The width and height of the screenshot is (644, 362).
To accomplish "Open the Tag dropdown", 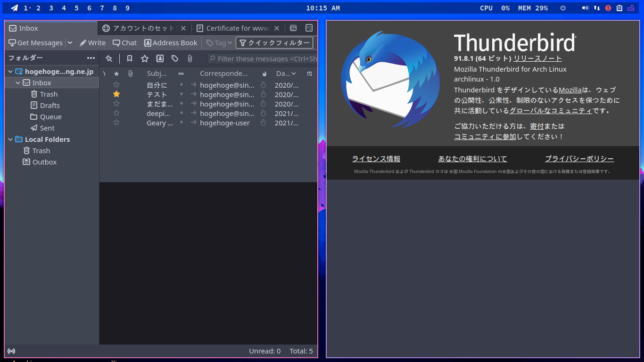I will [x=219, y=43].
